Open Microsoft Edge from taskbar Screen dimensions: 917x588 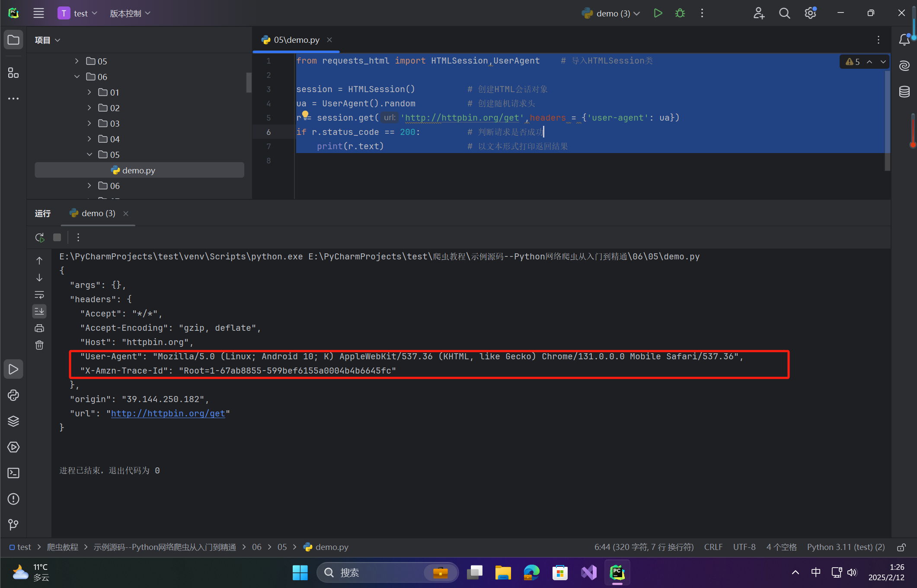(x=531, y=572)
